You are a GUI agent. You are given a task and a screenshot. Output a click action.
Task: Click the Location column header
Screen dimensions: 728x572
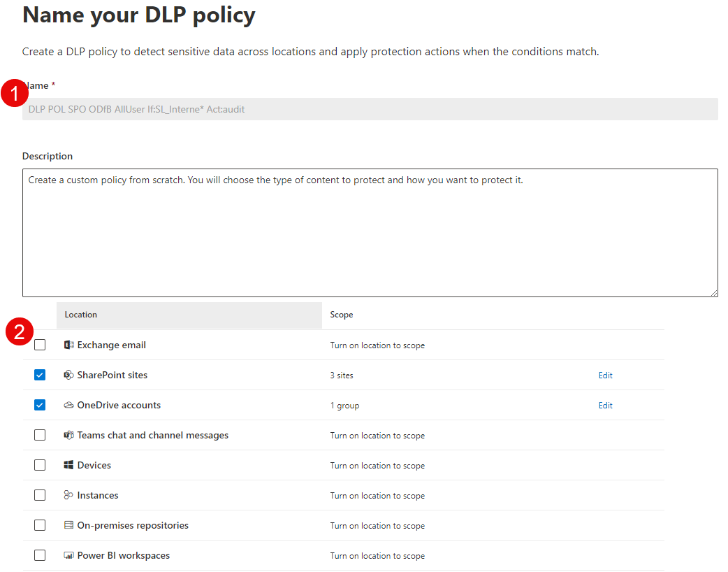tap(80, 315)
